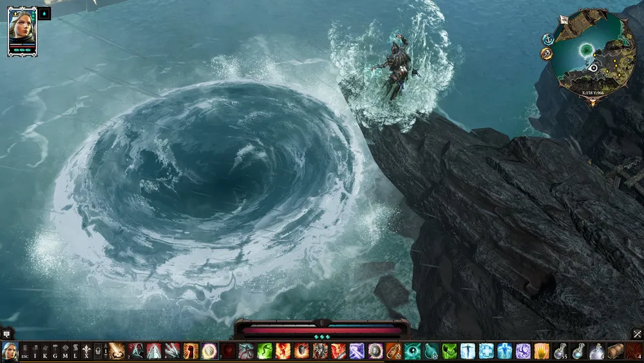Select the dark red skill in slot 7
Screen dimensions: 644x363
tap(228, 351)
